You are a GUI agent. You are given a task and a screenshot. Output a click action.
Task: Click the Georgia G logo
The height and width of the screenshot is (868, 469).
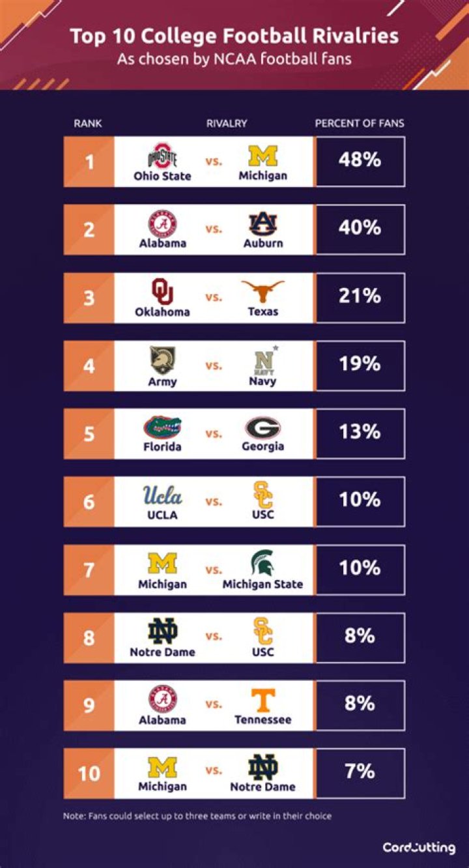click(263, 428)
